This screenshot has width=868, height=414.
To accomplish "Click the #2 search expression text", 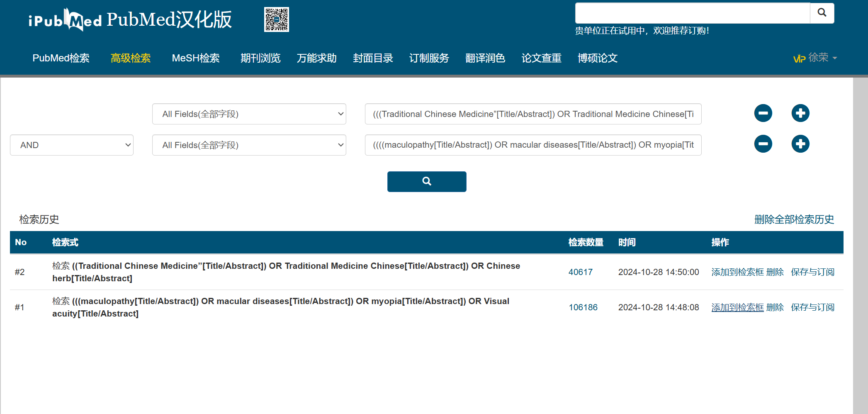I will pos(286,272).
